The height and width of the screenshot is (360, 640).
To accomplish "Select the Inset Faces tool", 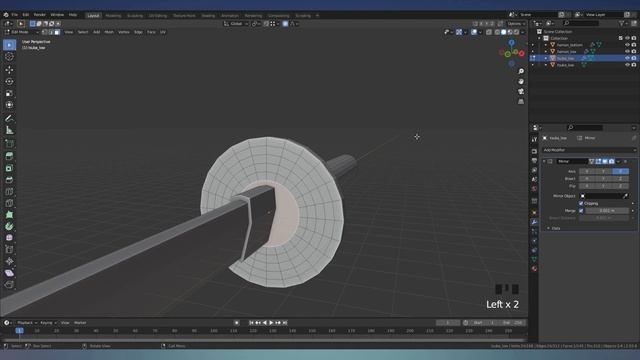I will (x=9, y=168).
